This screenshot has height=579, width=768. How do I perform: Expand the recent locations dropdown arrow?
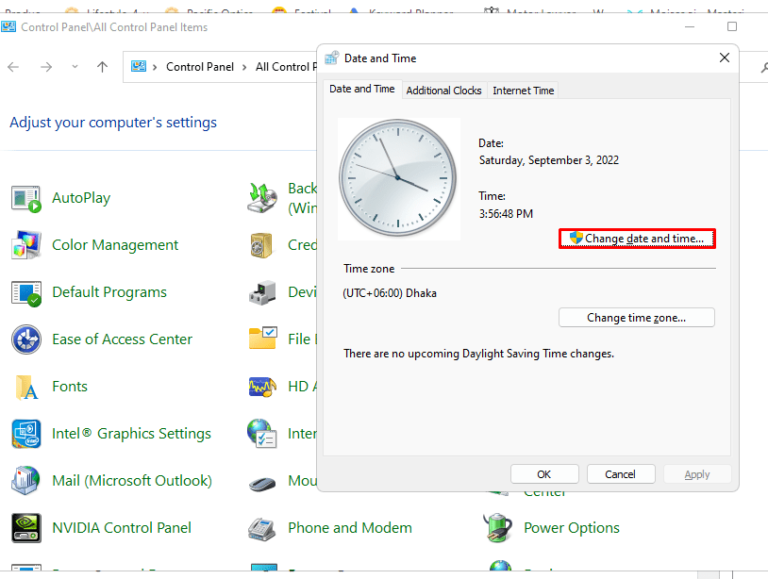click(74, 67)
